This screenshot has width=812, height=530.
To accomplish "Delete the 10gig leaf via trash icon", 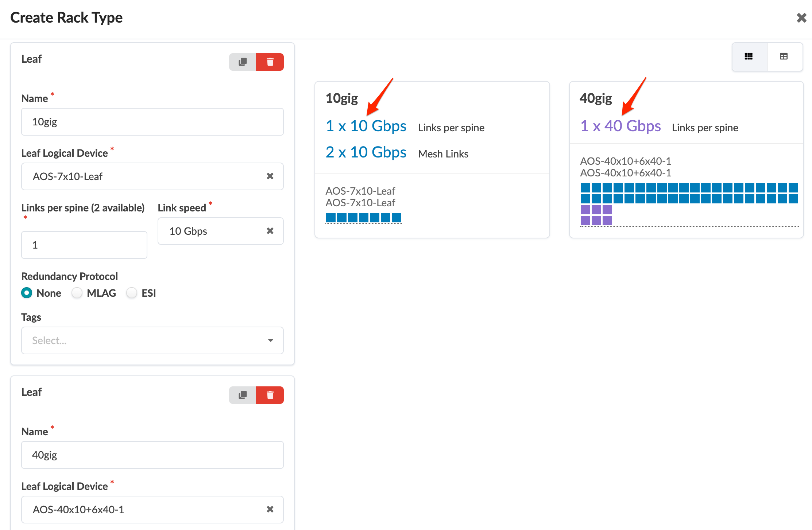I will [x=270, y=62].
